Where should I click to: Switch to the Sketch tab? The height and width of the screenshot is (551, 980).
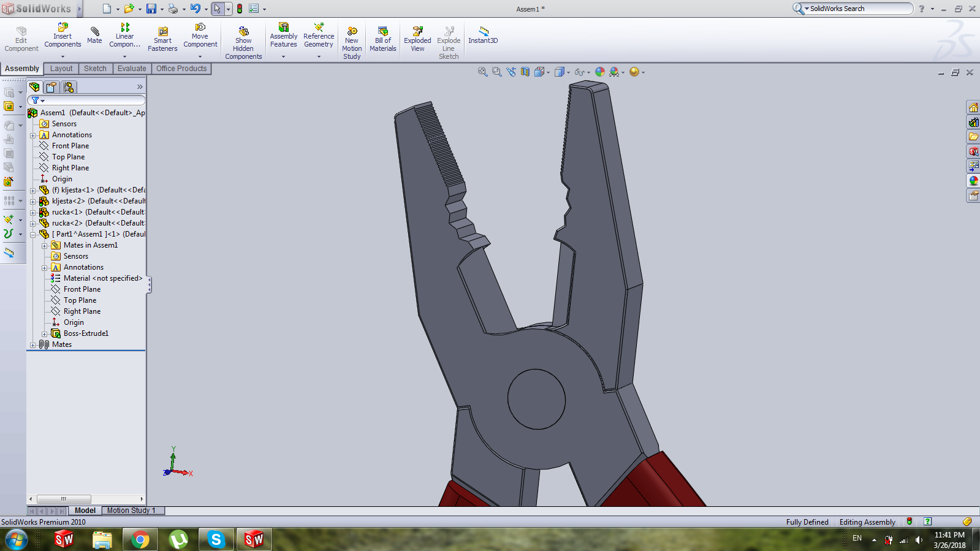[95, 69]
